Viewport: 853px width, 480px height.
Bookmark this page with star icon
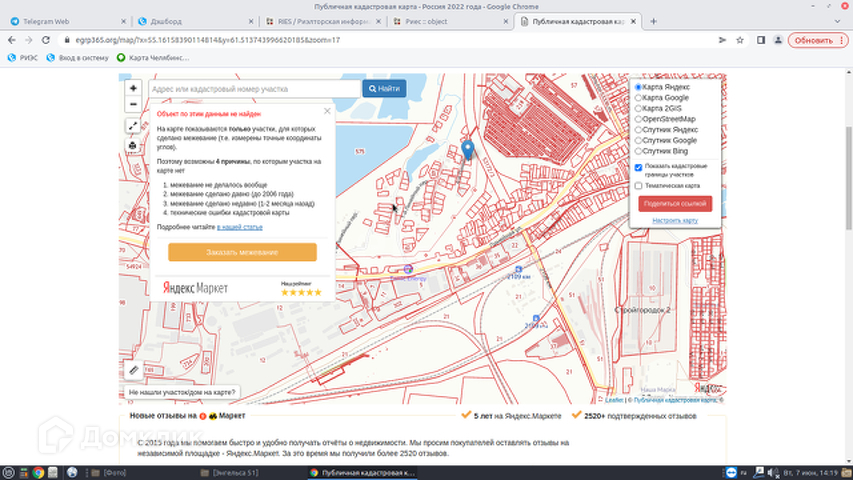[x=741, y=40]
